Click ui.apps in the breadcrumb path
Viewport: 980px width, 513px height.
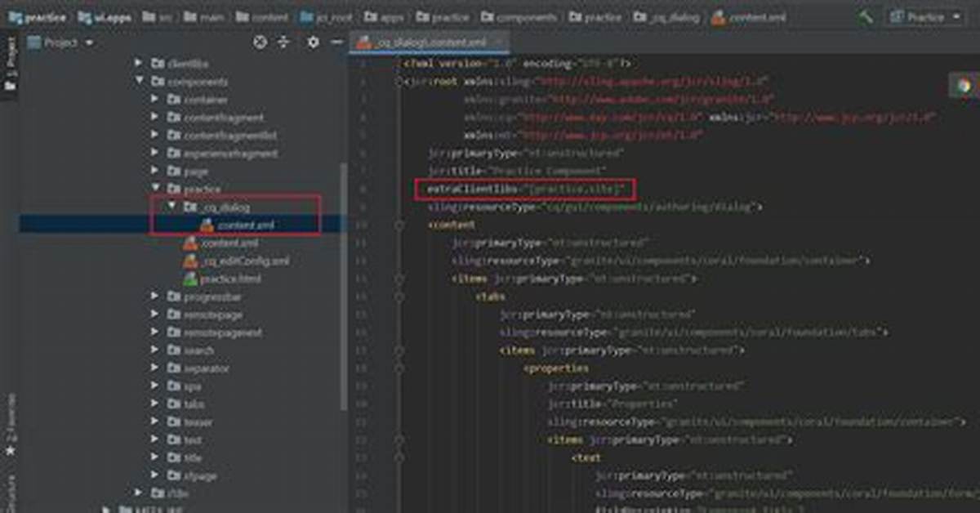pos(104,17)
